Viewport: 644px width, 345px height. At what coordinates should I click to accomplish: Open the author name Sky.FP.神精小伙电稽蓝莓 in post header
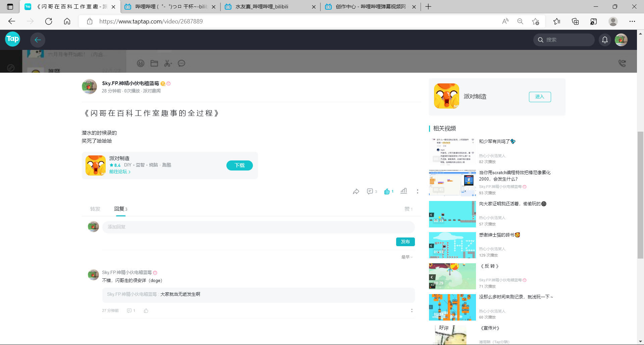[130, 83]
